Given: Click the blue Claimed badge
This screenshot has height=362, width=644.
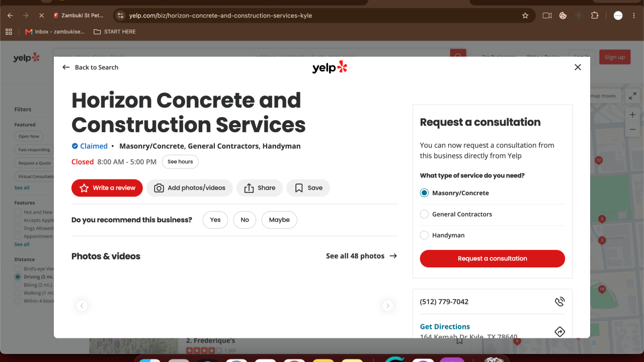Looking at the screenshot, I should tap(90, 146).
